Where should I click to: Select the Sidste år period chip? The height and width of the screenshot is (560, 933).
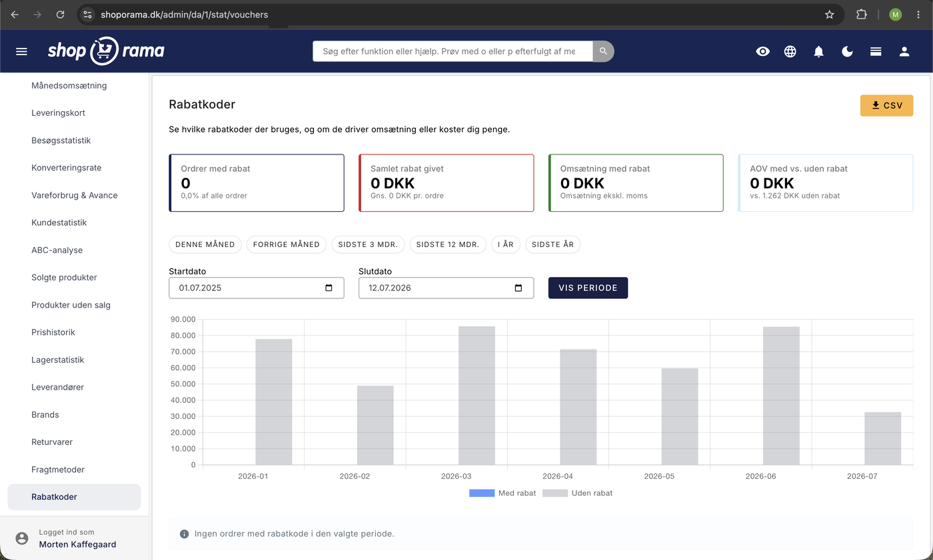pos(553,244)
